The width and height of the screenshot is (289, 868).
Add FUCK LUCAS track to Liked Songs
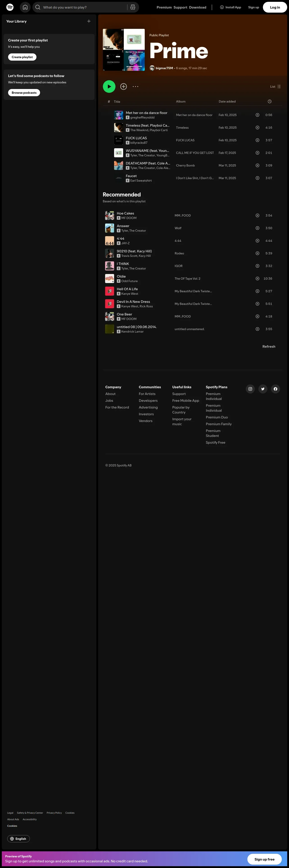coord(257,140)
